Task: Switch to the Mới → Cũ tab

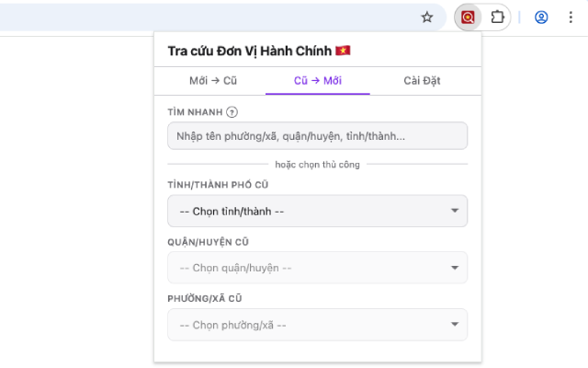Action: click(x=213, y=80)
